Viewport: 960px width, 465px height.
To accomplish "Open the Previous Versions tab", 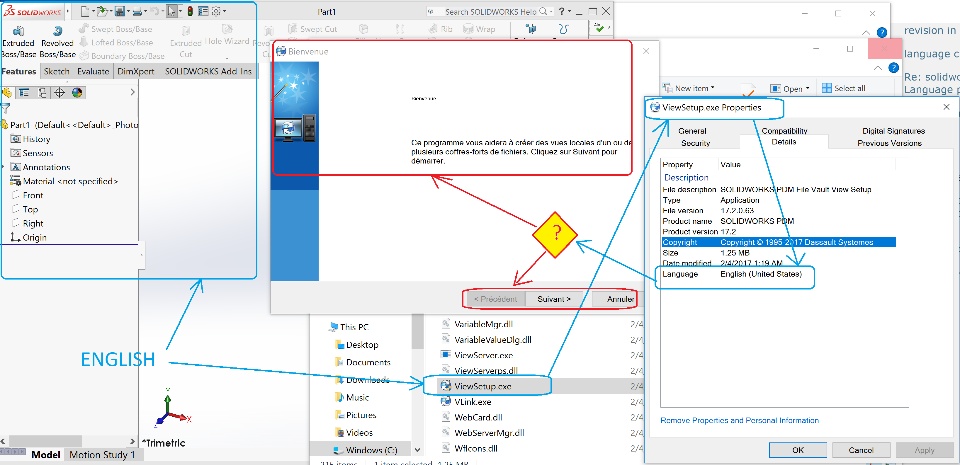I will pos(889,143).
